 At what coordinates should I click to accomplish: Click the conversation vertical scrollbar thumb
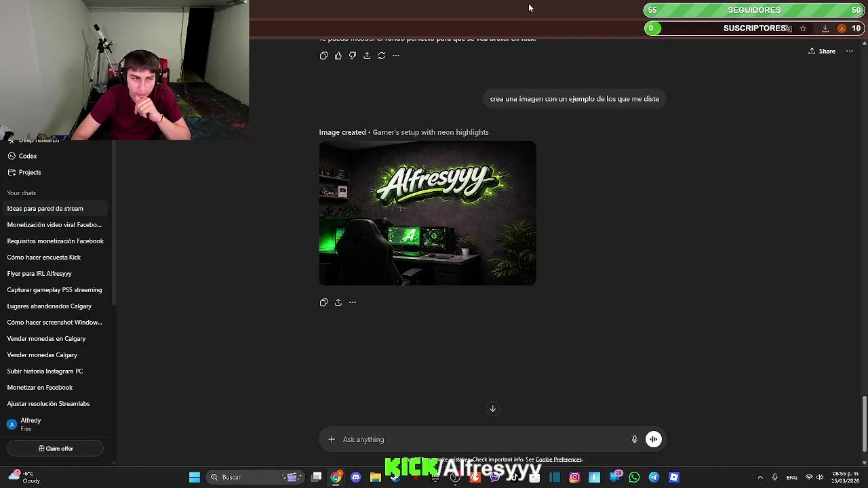tap(864, 422)
